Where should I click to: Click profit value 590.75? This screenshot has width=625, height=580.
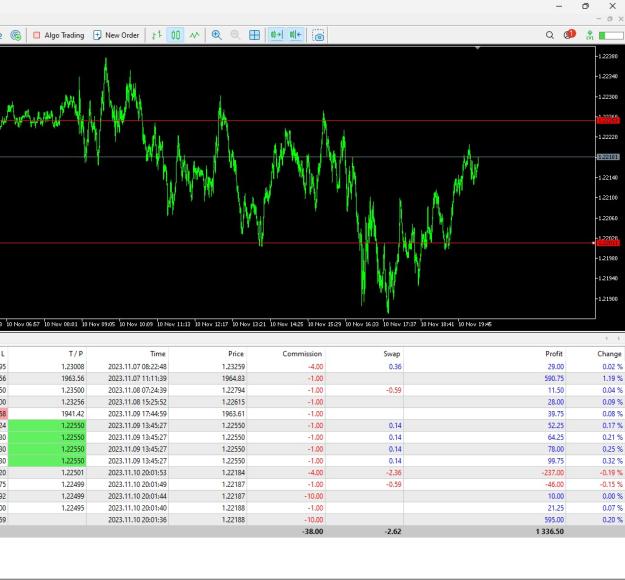click(x=554, y=378)
